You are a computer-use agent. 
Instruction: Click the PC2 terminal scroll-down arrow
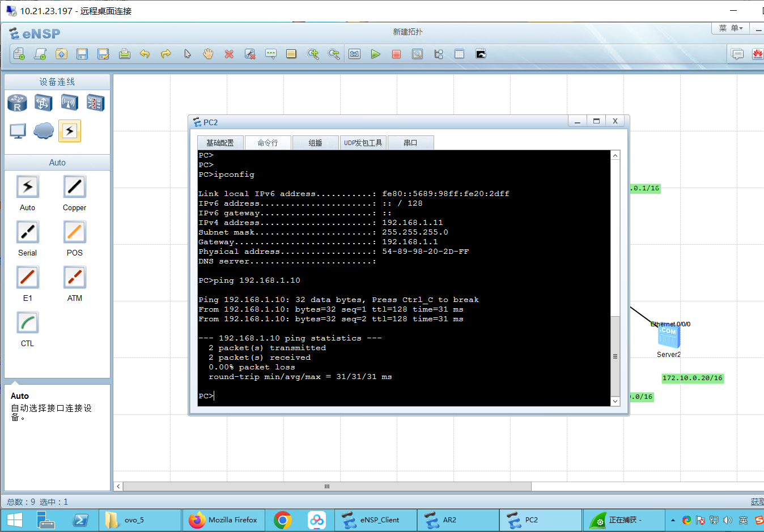click(x=615, y=401)
